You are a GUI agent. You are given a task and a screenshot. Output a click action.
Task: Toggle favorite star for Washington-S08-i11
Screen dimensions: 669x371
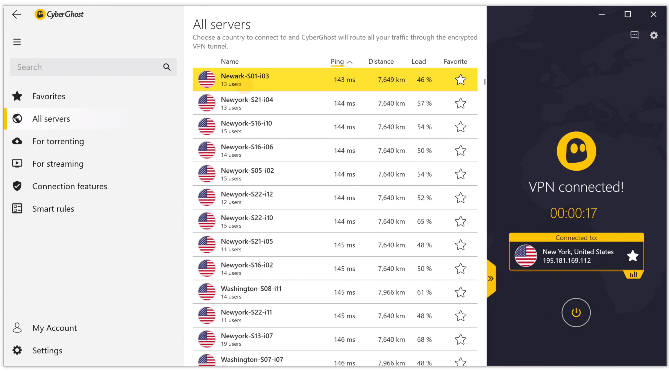[x=460, y=292]
